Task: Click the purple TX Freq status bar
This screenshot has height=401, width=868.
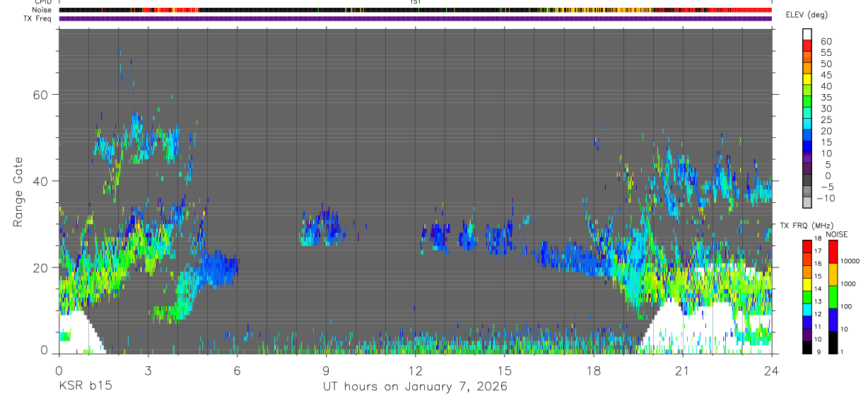Action: click(x=415, y=18)
